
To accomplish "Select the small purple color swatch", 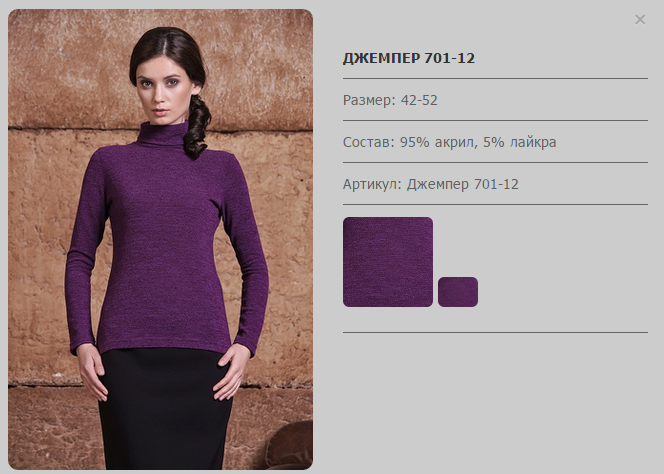I will (458, 292).
